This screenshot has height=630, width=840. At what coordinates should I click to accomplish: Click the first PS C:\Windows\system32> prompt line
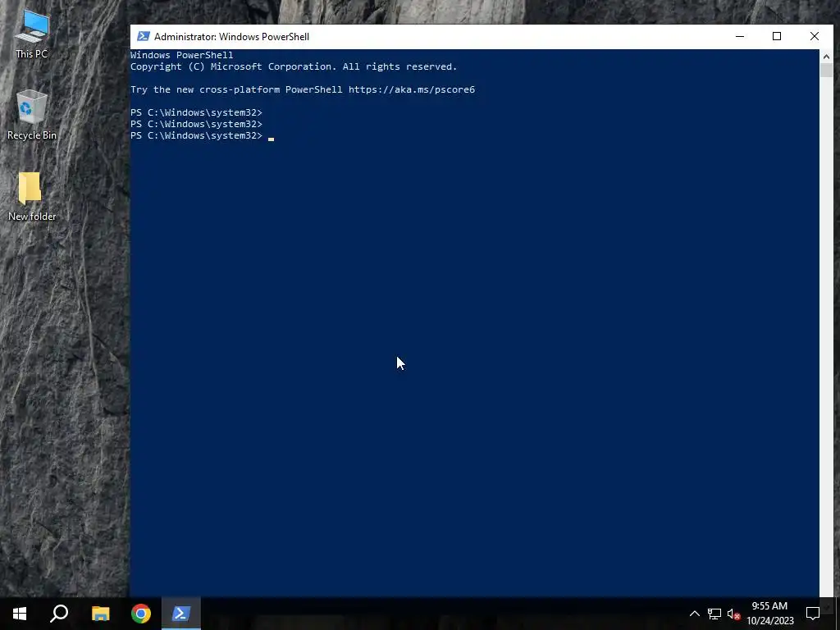[196, 112]
